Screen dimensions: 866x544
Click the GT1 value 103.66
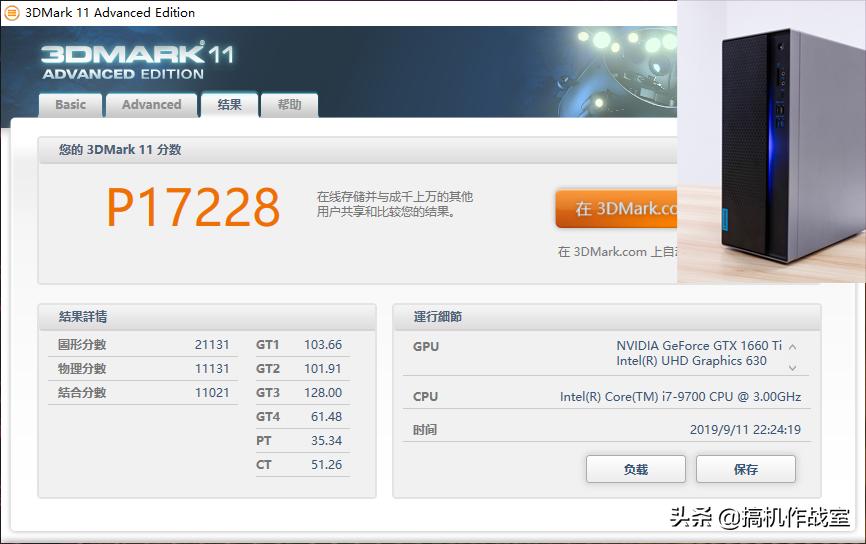click(323, 345)
